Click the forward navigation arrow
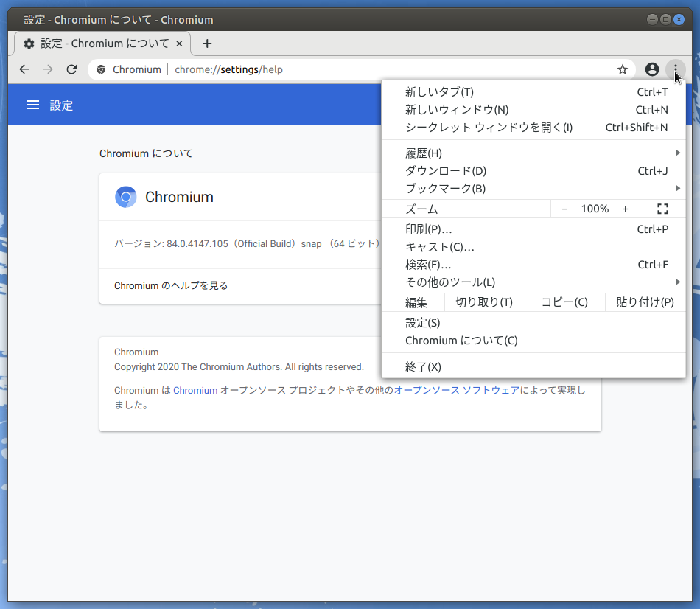The height and width of the screenshot is (609, 700). coord(48,69)
